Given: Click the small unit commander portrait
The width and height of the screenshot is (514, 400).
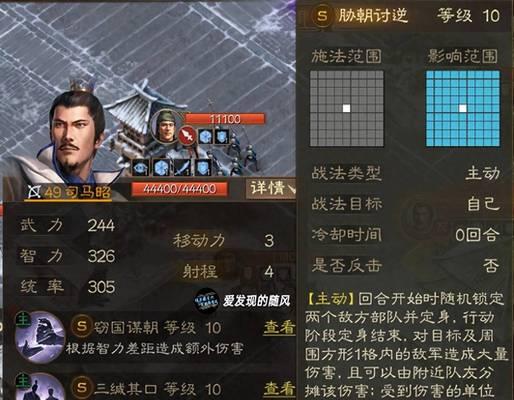Looking at the screenshot, I should point(166,127).
